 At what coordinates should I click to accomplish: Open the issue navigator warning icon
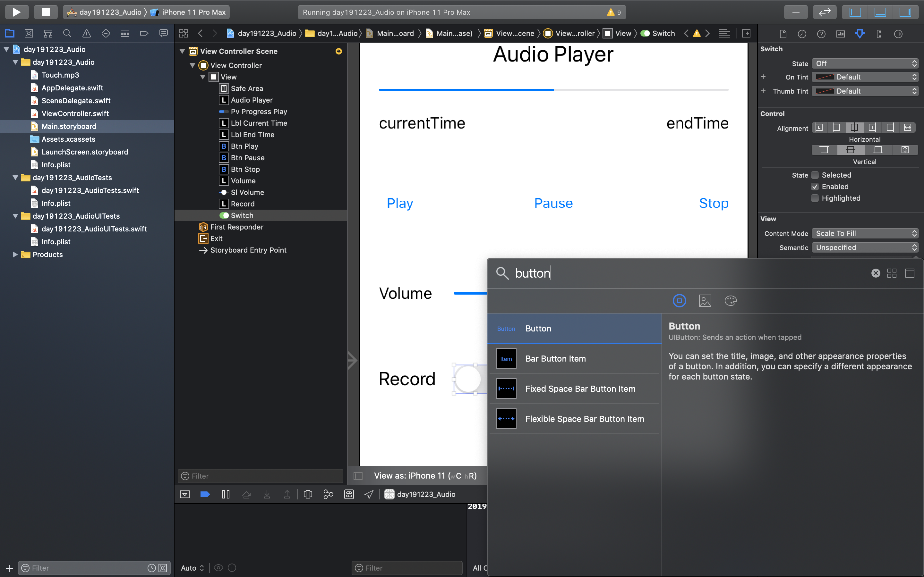point(86,34)
